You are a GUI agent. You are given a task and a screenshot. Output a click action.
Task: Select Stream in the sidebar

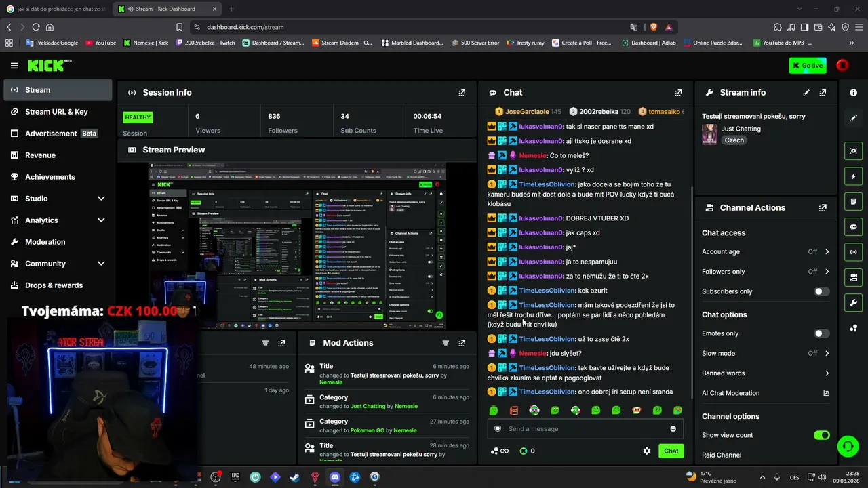58,90
